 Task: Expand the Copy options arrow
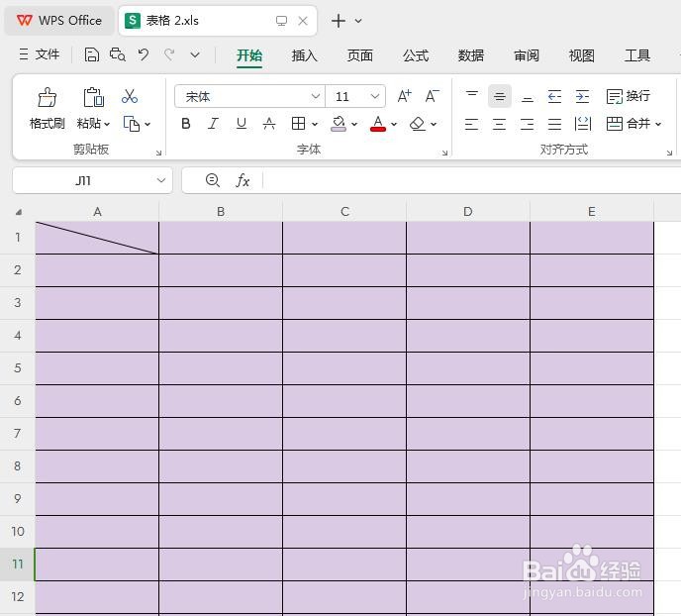coord(147,124)
